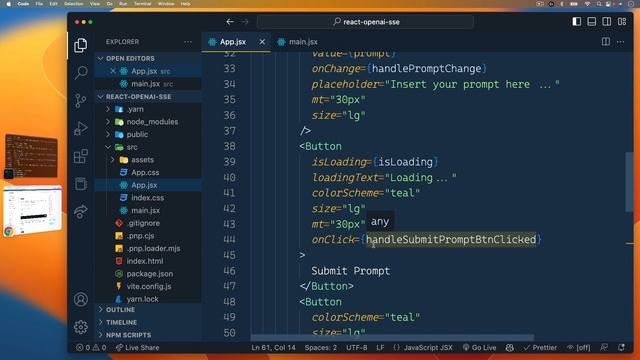Change indentation via Spaces: 2
Viewport: 640px width, 360px height.
tap(321, 348)
